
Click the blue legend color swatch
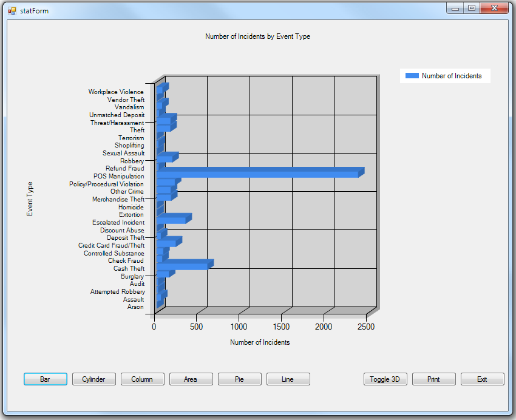[x=413, y=75]
